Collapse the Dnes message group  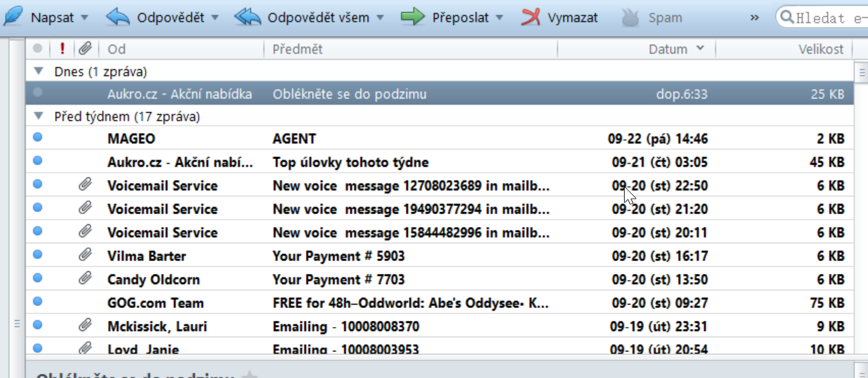coord(39,71)
